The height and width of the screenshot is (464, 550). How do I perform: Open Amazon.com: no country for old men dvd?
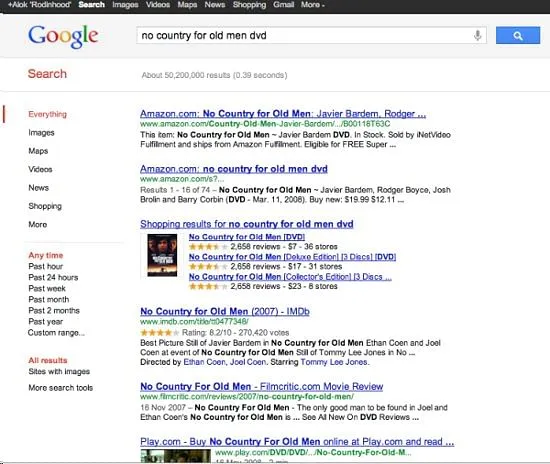(234, 169)
